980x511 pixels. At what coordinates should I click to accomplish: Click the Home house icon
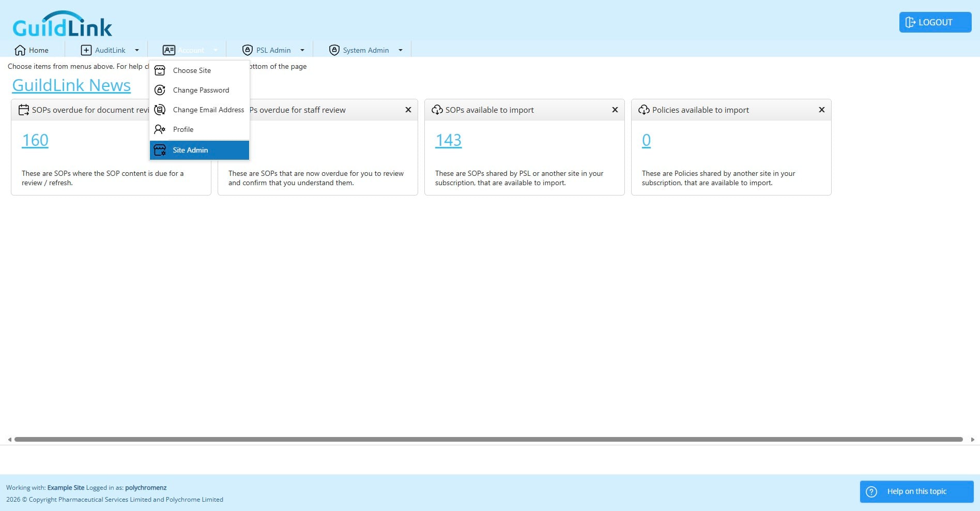click(x=20, y=50)
